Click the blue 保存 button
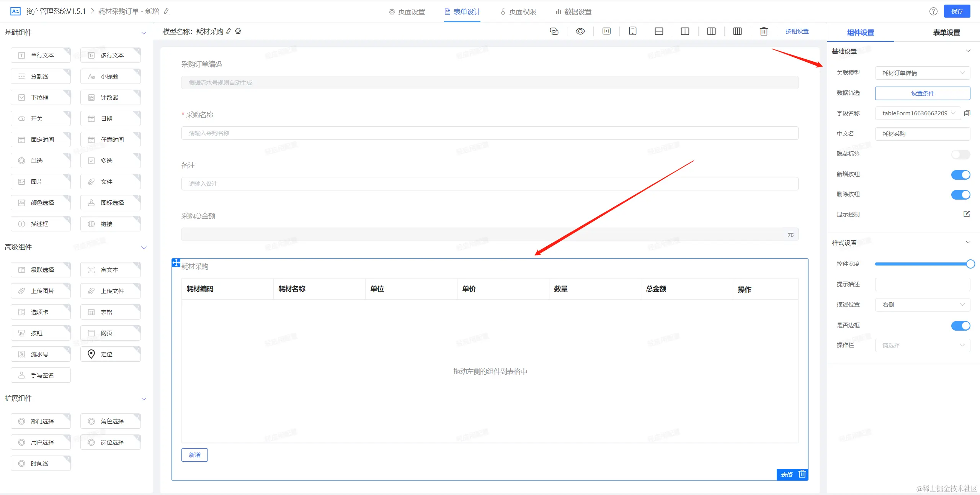Image resolution: width=980 pixels, height=495 pixels. [957, 11]
